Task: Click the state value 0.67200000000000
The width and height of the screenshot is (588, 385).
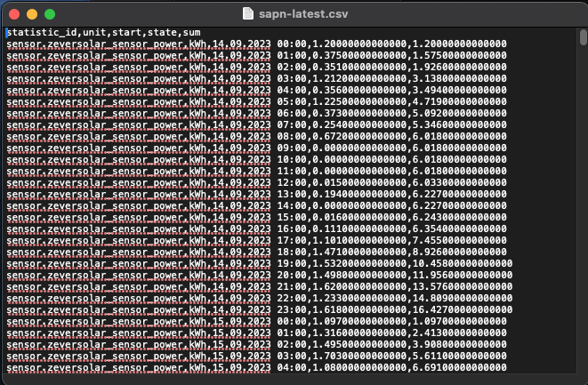Action: (359, 136)
